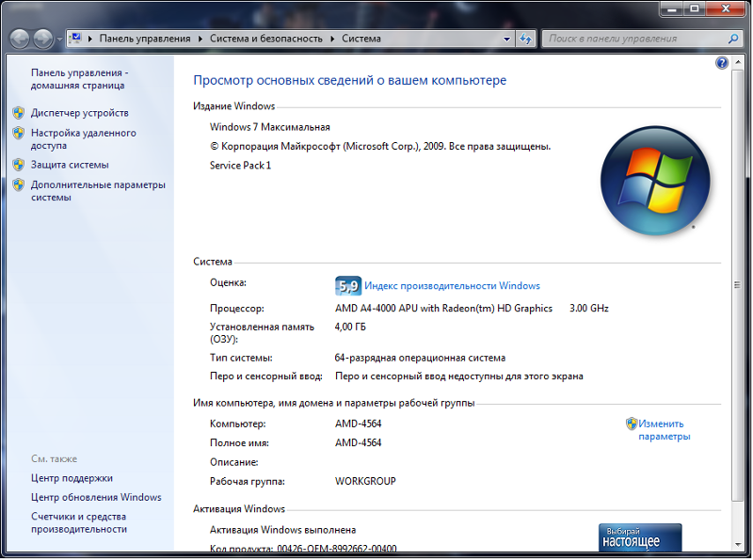Click AMD-4564 value beside Компьютер

[358, 424]
